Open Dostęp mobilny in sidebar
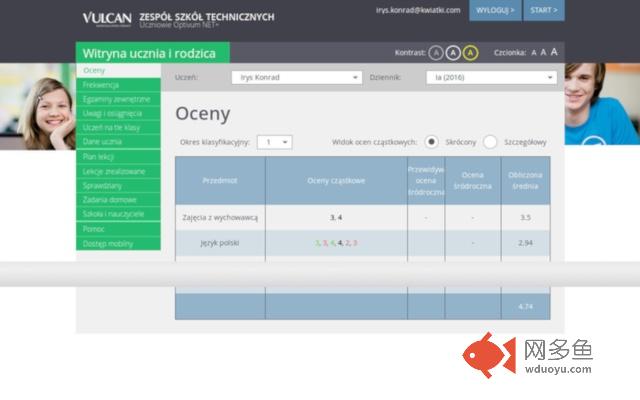Viewport: 640px width, 400px height. click(118, 244)
